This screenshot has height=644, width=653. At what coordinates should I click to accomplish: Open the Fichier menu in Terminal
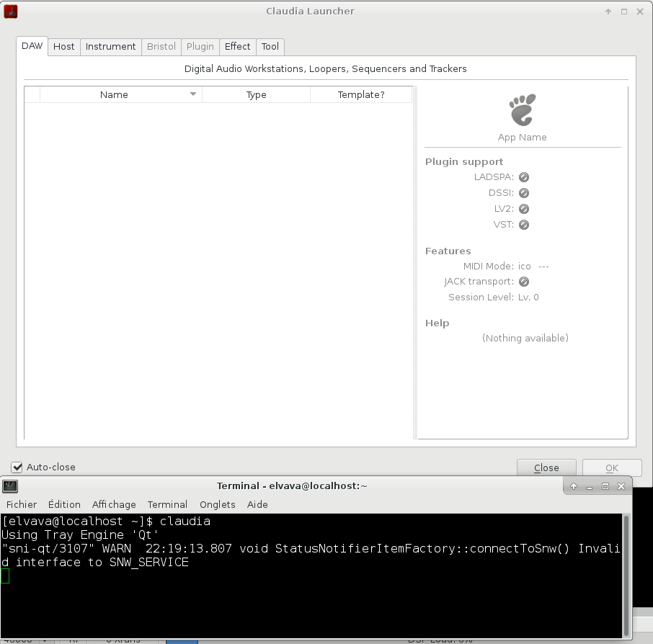click(22, 504)
